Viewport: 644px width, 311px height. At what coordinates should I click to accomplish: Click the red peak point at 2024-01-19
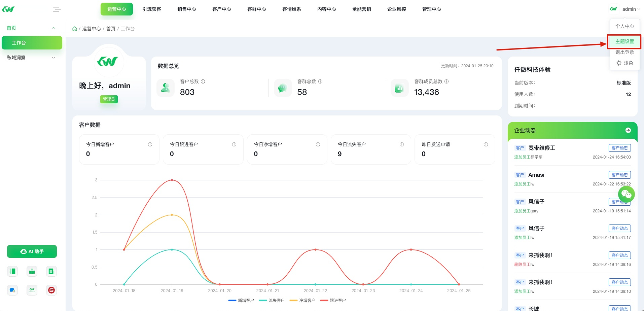pyautogui.click(x=172, y=180)
